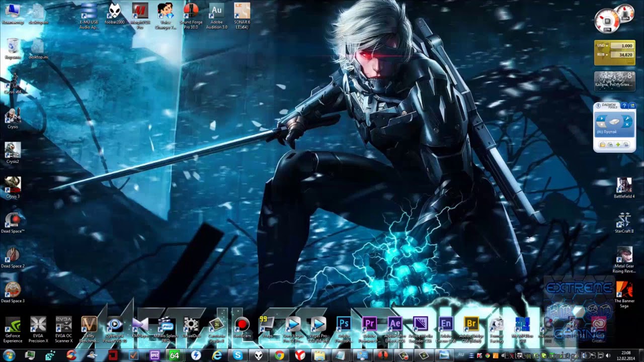Open the Windows Start menu

[9, 355]
